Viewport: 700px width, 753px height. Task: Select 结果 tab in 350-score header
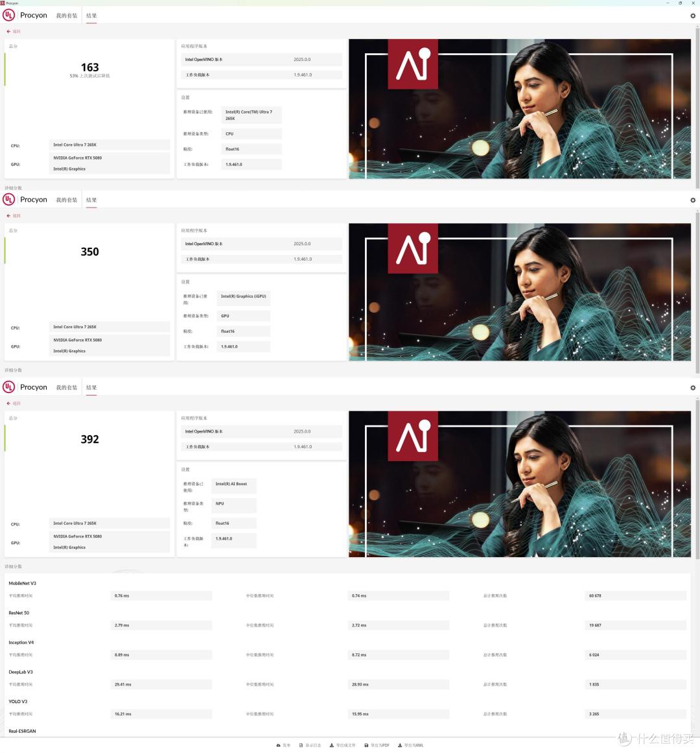pos(91,200)
